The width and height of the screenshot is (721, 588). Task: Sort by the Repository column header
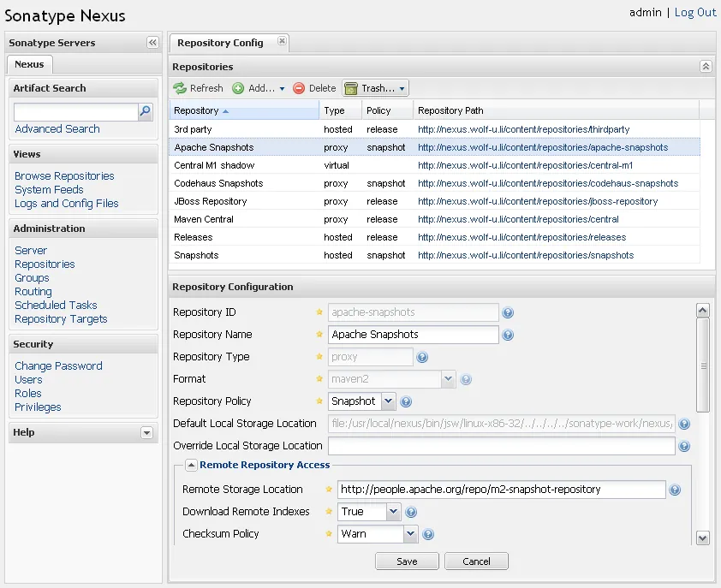coord(244,110)
